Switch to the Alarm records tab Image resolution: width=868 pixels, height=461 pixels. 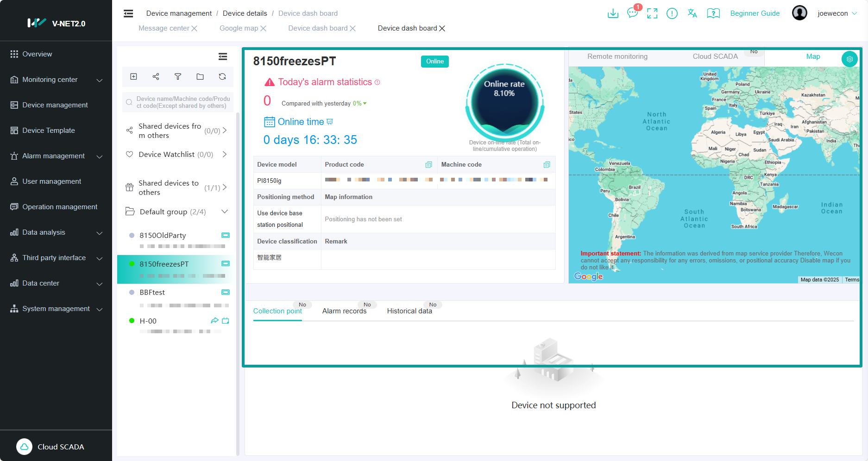point(344,311)
